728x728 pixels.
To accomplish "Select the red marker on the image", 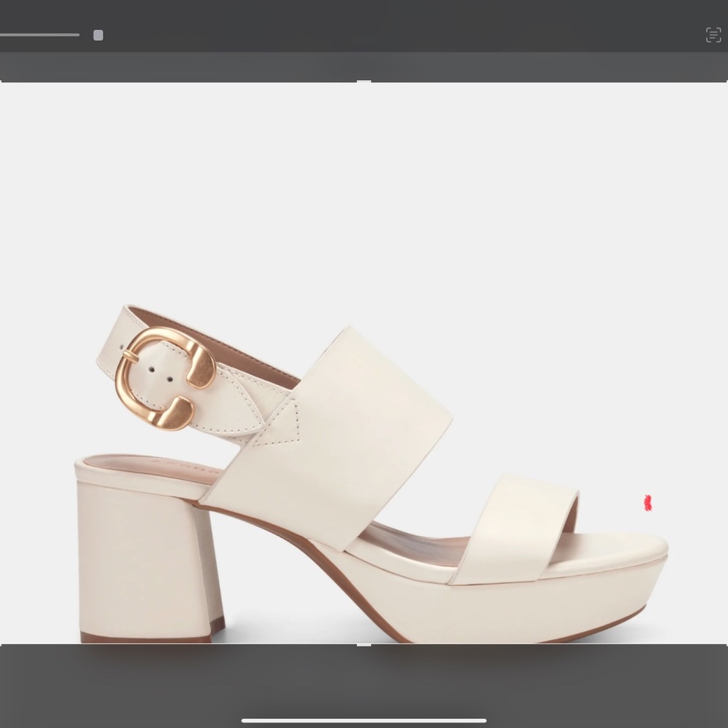I will (648, 503).
